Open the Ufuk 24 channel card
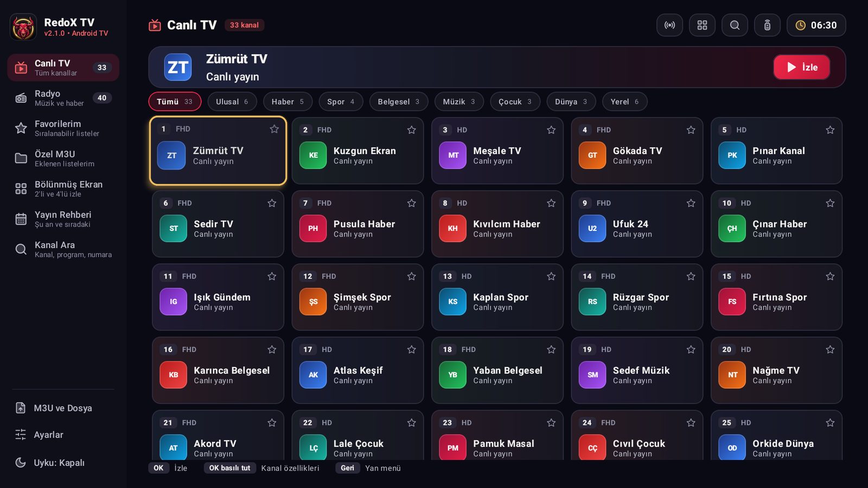 [x=637, y=224]
